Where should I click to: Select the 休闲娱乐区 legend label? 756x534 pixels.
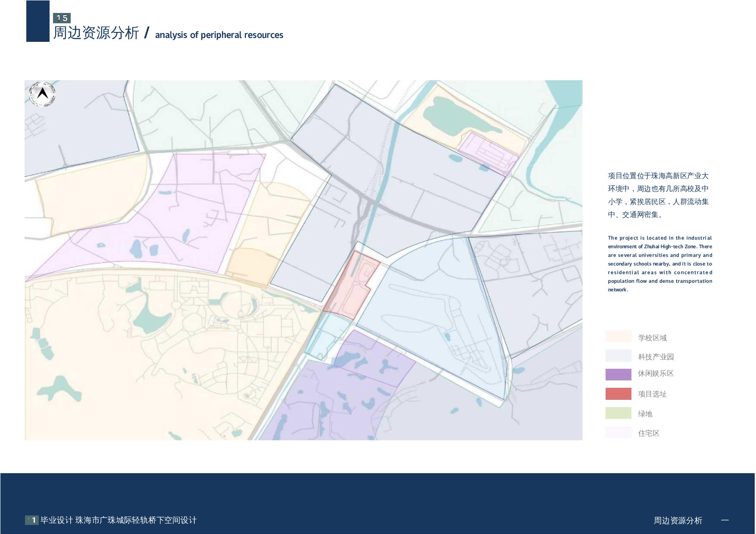[656, 374]
